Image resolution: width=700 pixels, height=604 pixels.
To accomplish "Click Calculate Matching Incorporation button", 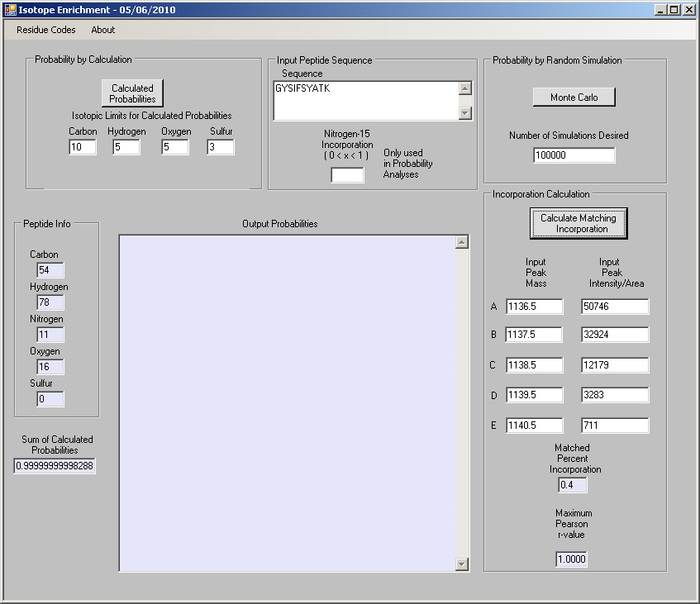I will [579, 223].
